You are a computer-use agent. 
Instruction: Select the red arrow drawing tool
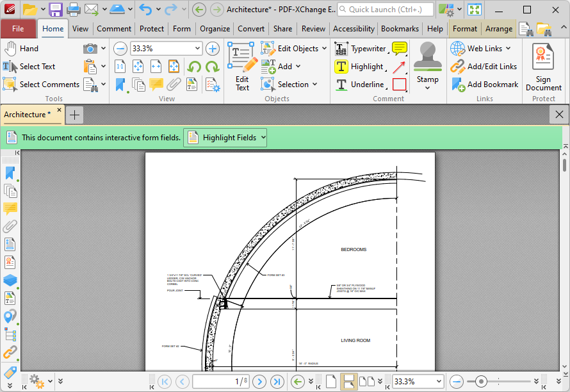click(399, 67)
